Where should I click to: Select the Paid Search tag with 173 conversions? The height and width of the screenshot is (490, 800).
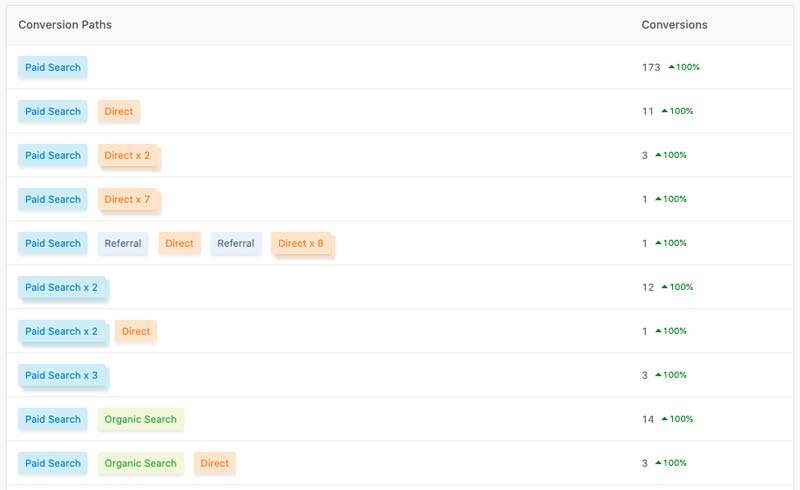(53, 68)
